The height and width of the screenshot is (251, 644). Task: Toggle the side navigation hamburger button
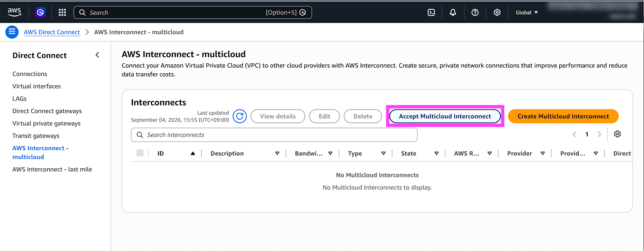click(x=12, y=32)
